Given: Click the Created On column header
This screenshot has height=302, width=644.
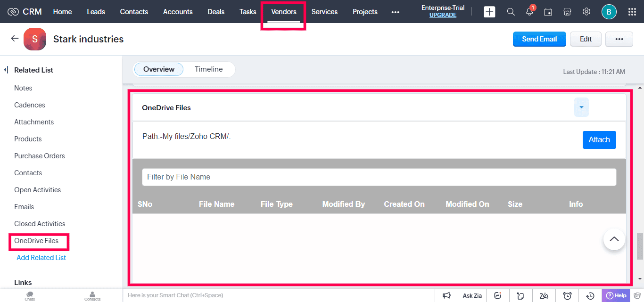Looking at the screenshot, I should [404, 204].
